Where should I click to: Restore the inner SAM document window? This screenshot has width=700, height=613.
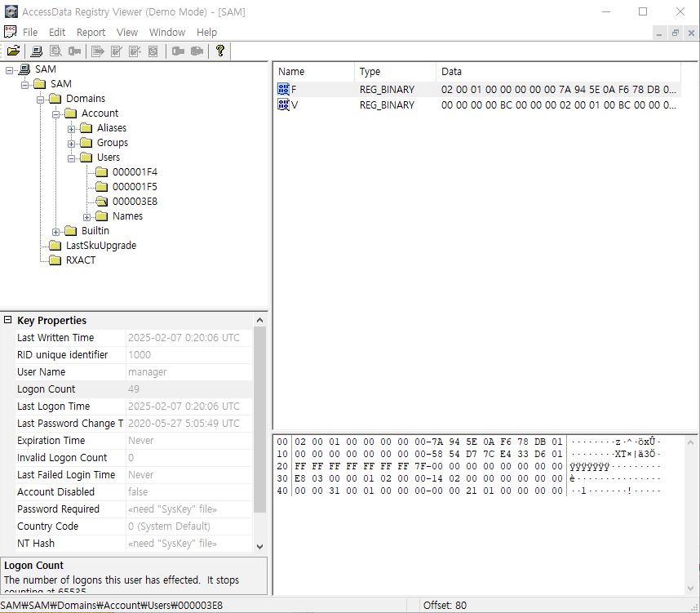676,33
